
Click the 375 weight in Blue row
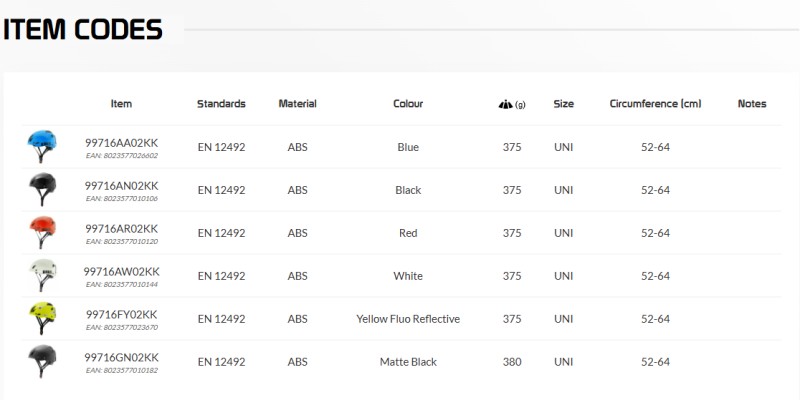tap(512, 147)
